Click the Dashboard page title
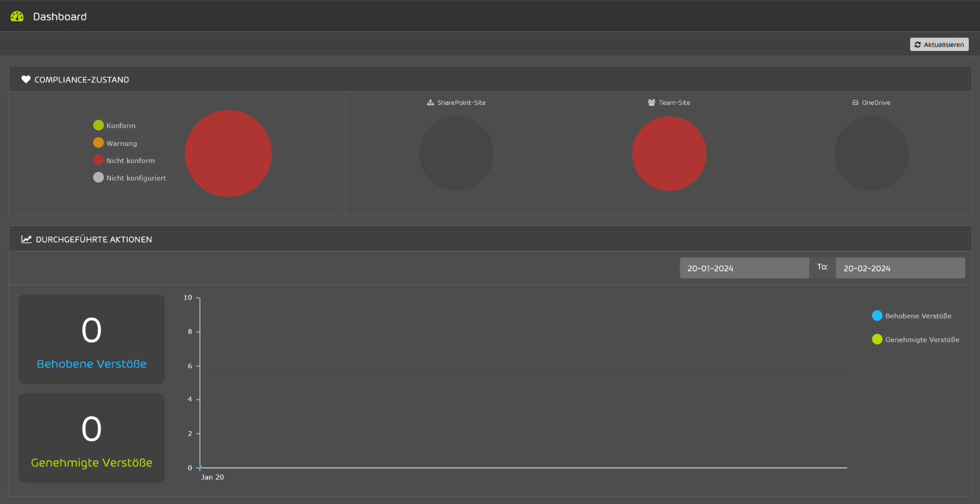The width and height of the screenshot is (980, 504). (x=60, y=17)
